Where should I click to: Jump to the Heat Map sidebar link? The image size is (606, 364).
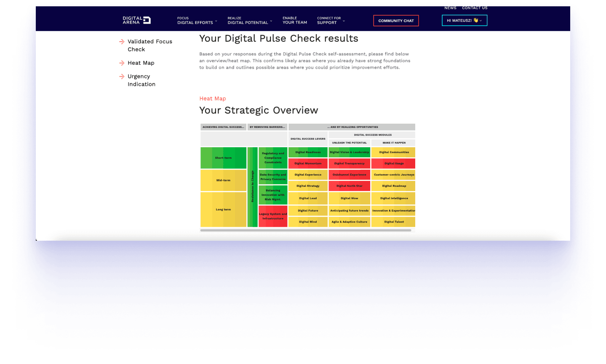[x=141, y=63]
